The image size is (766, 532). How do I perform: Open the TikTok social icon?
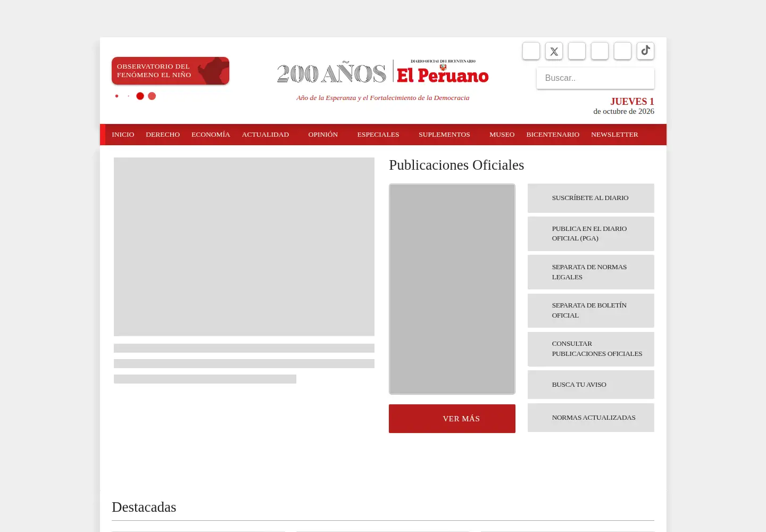click(645, 51)
